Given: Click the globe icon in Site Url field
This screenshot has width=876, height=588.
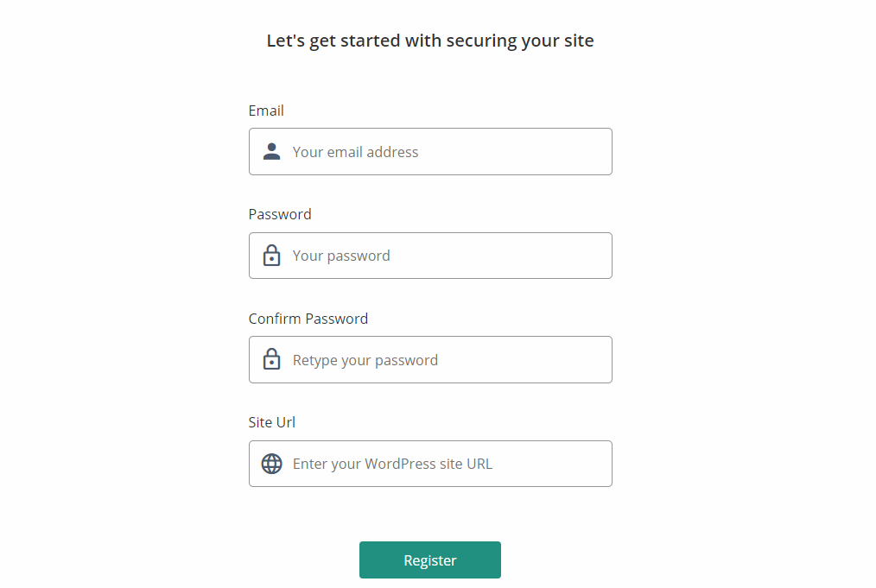Looking at the screenshot, I should [272, 464].
